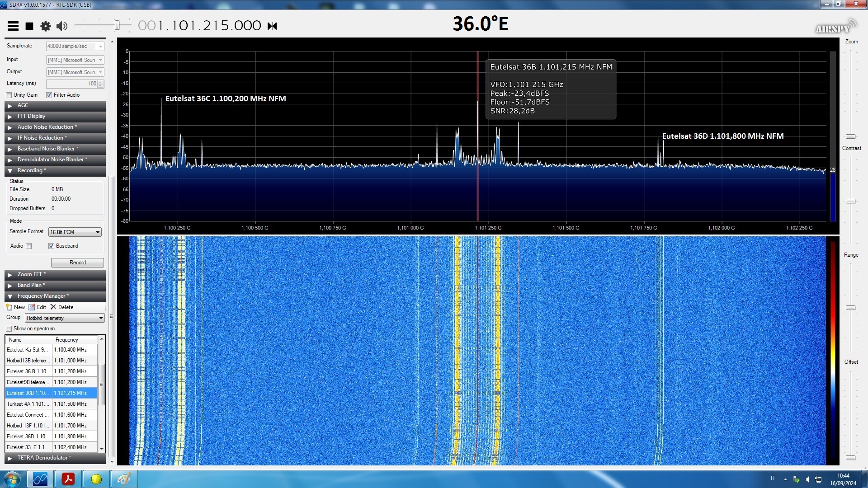Image resolution: width=868 pixels, height=488 pixels.
Task: Adjust the volume slider handle
Action: (x=117, y=25)
